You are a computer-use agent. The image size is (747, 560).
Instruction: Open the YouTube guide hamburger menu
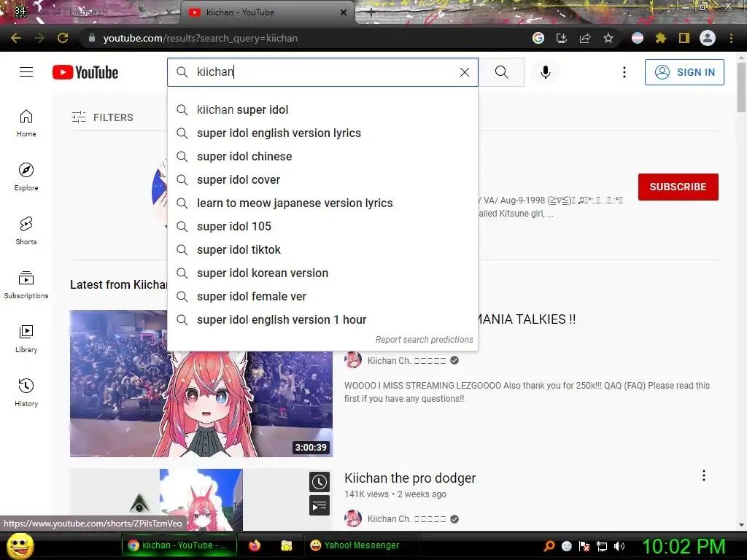coord(26,72)
